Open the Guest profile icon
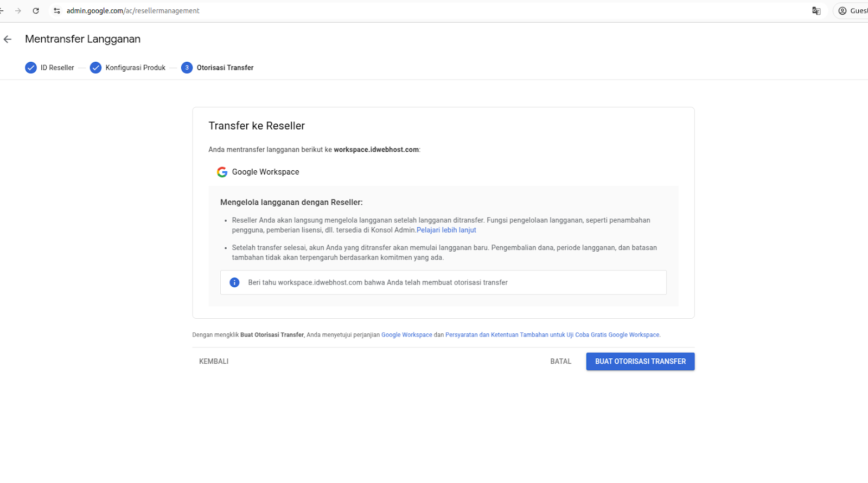The width and height of the screenshot is (868, 483). (843, 10)
